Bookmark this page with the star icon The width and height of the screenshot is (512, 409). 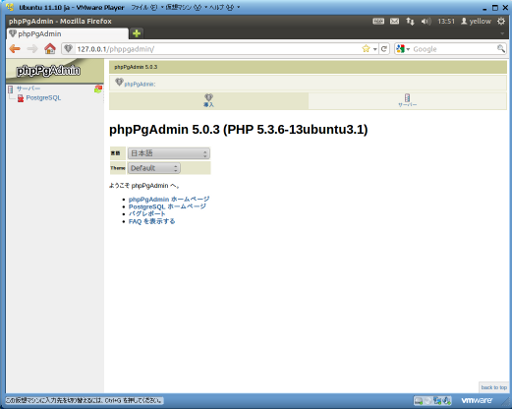[366, 49]
